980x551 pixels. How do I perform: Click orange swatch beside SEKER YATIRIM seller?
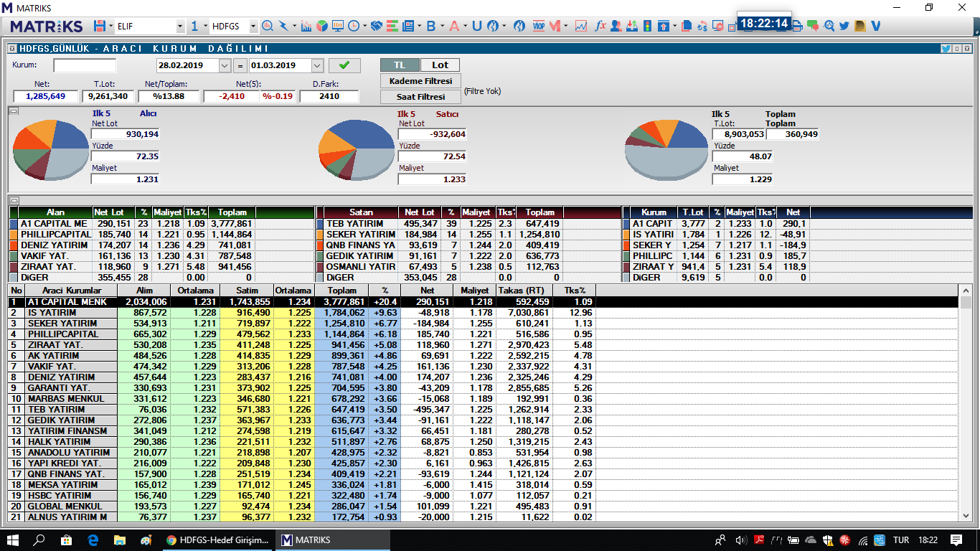click(x=320, y=235)
